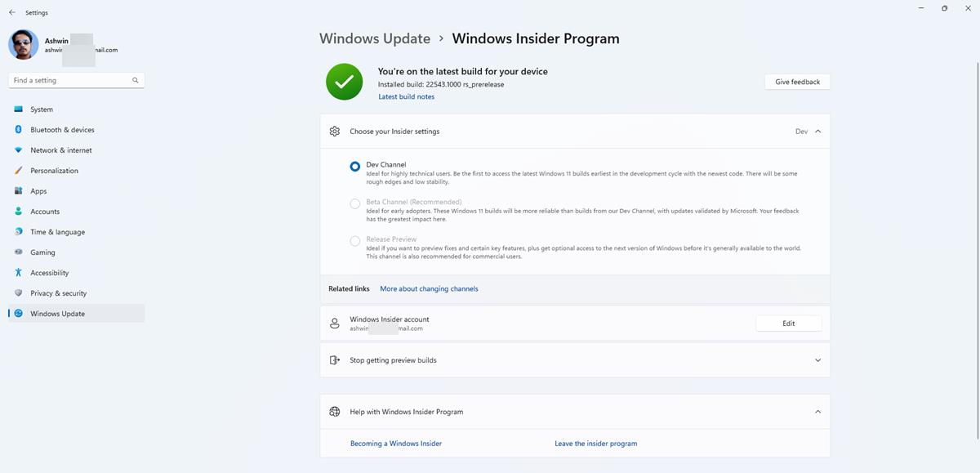Select the Accessibility icon
Image resolution: width=980 pixels, height=473 pixels.
coord(18,272)
